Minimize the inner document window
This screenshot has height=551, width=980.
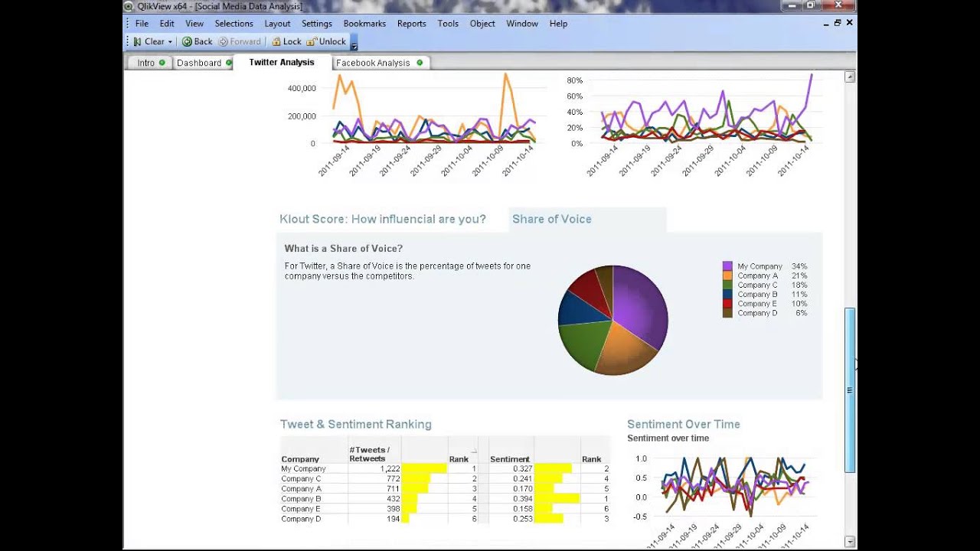point(826,23)
